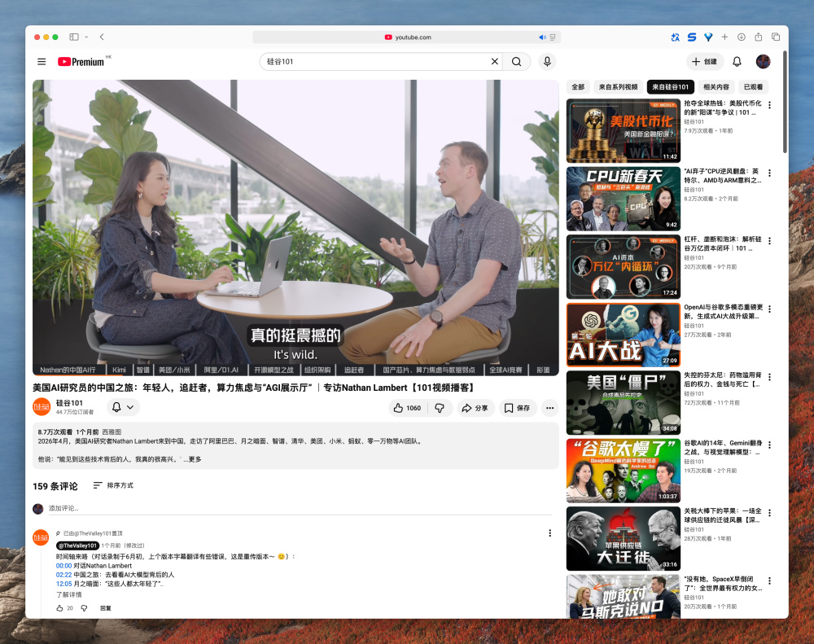Jump to timestamp 02:22 in comment
The height and width of the screenshot is (644, 814).
[x=63, y=575]
